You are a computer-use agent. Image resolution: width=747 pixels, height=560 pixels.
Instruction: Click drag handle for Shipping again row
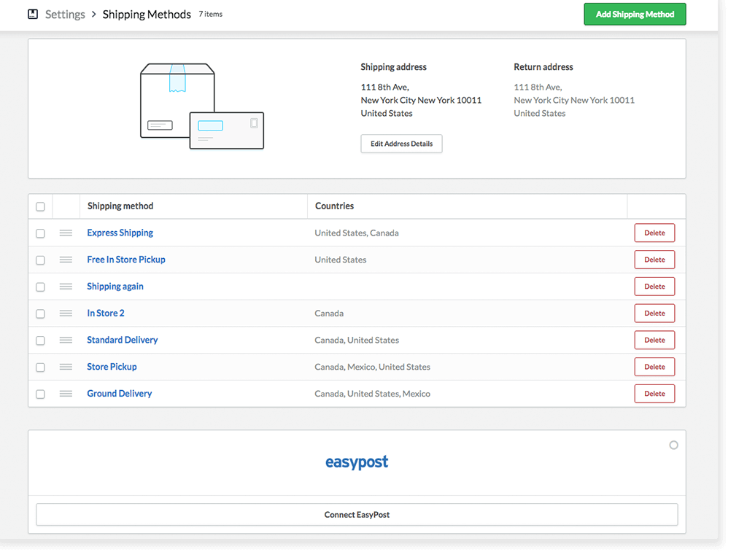[66, 286]
